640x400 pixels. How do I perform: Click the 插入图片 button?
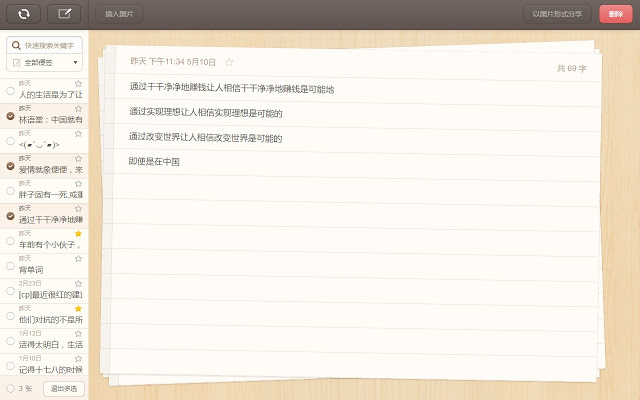(119, 14)
